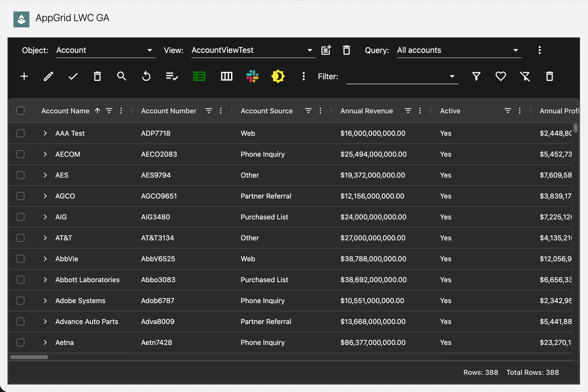Click the Annual Revenue column filter icon
Image resolution: width=588 pixels, height=392 pixels.
[408, 111]
